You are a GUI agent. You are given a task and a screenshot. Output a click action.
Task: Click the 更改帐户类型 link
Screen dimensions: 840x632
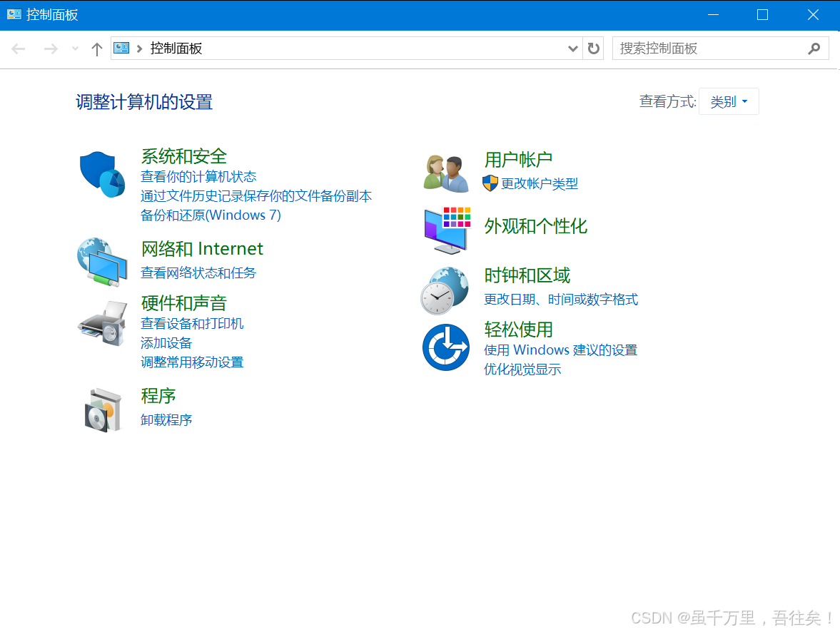540,184
